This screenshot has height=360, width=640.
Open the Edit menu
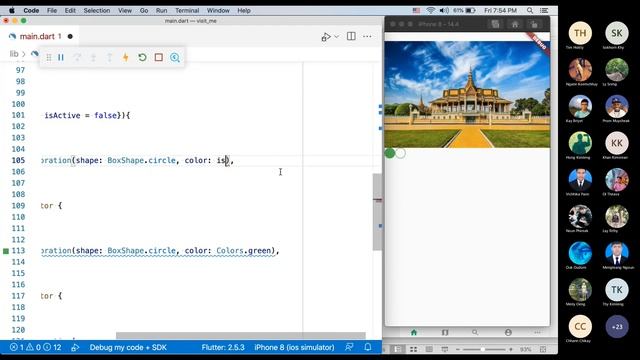pyautogui.click(x=70, y=11)
